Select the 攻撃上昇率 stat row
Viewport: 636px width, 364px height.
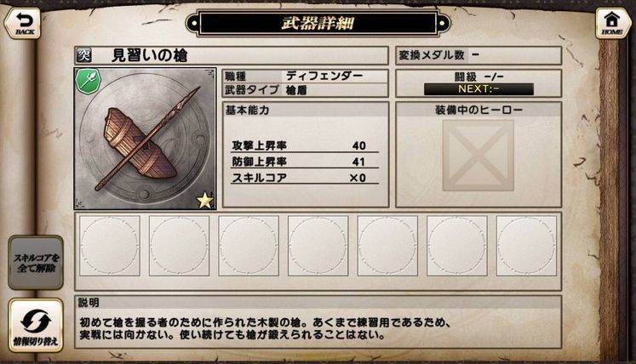[305, 145]
